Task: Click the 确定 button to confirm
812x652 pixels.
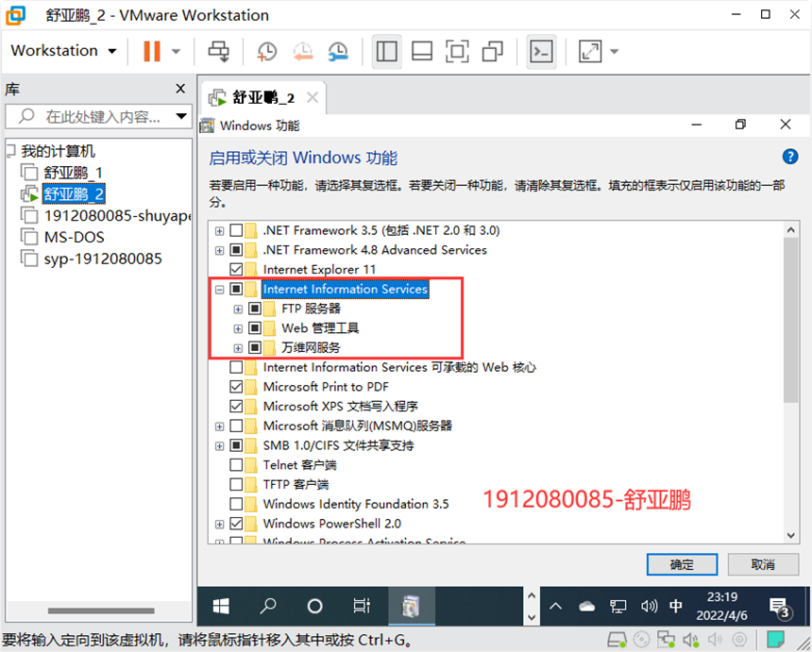Action: [681, 563]
